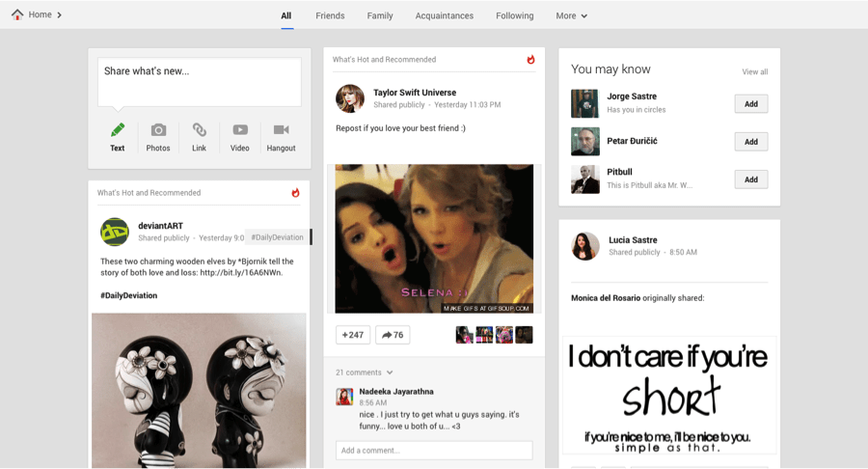Screen dimensions: 868x469
Task: Open Lucia Sastre's profile name
Action: point(633,239)
